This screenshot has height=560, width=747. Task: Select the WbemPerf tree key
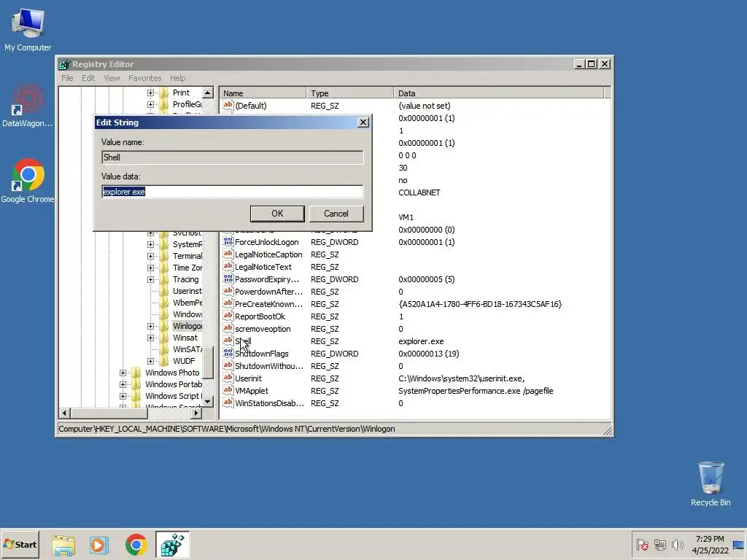pos(187,303)
